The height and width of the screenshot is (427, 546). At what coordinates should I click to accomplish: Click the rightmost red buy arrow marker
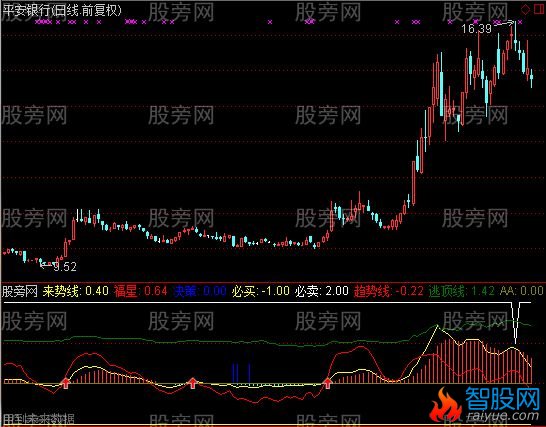pyautogui.click(x=327, y=383)
